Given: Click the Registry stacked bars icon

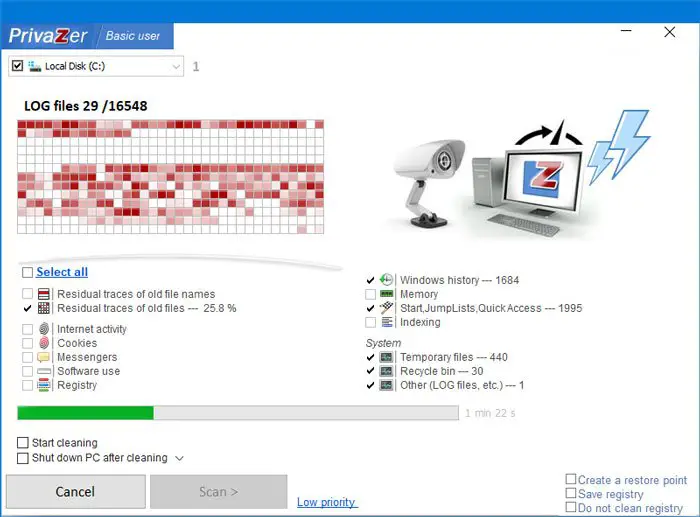Looking at the screenshot, I should point(43,385).
